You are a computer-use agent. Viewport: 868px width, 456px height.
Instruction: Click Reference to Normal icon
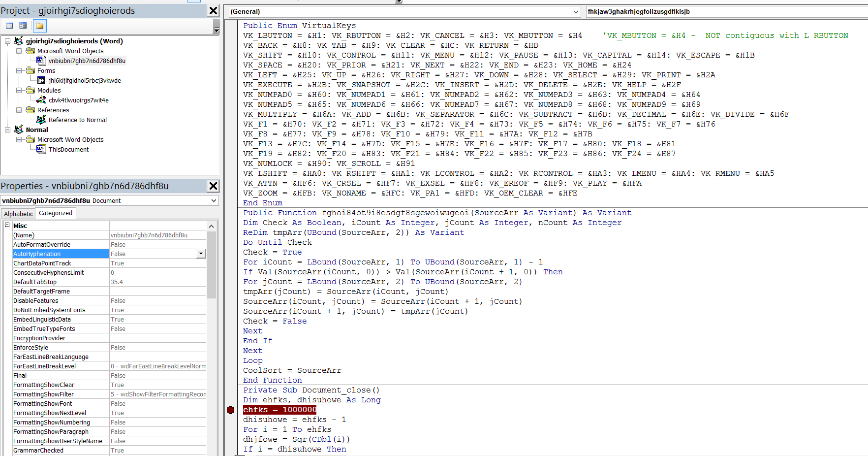pos(41,120)
